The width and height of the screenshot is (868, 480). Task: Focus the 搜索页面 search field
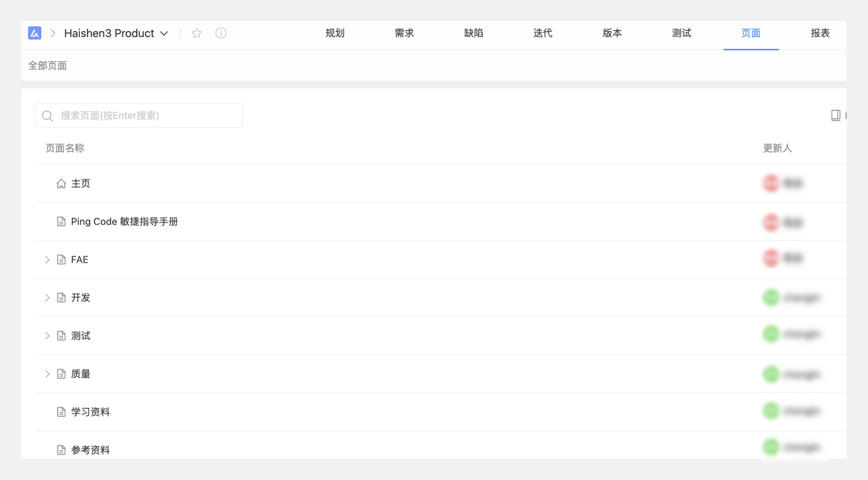pyautogui.click(x=147, y=116)
